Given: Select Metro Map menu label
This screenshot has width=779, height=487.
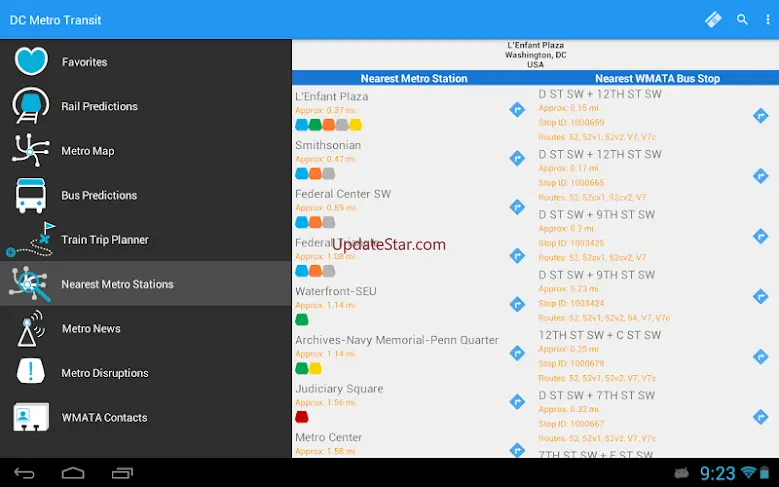Looking at the screenshot, I should [88, 151].
